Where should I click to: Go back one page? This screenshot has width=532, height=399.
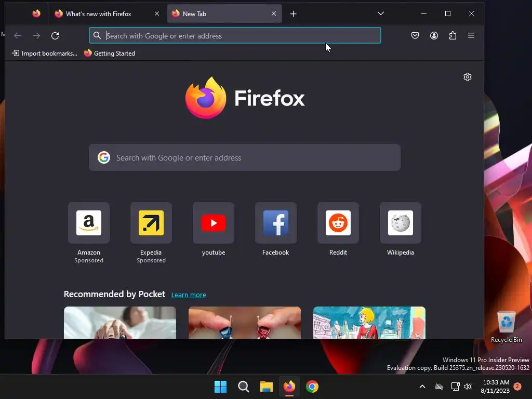tap(18, 36)
